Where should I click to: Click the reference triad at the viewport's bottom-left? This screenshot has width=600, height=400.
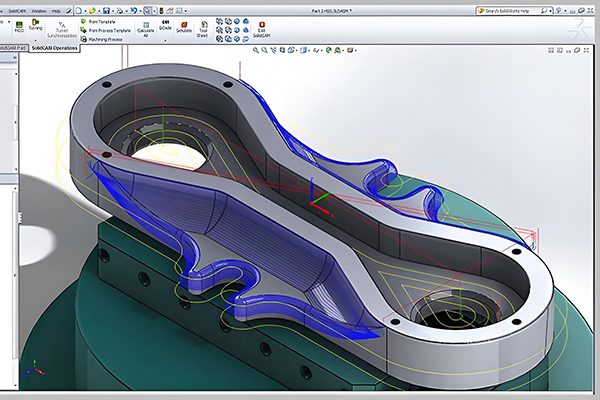34,367
